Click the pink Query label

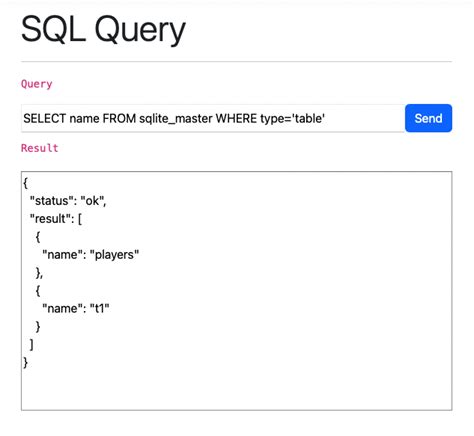37,84
